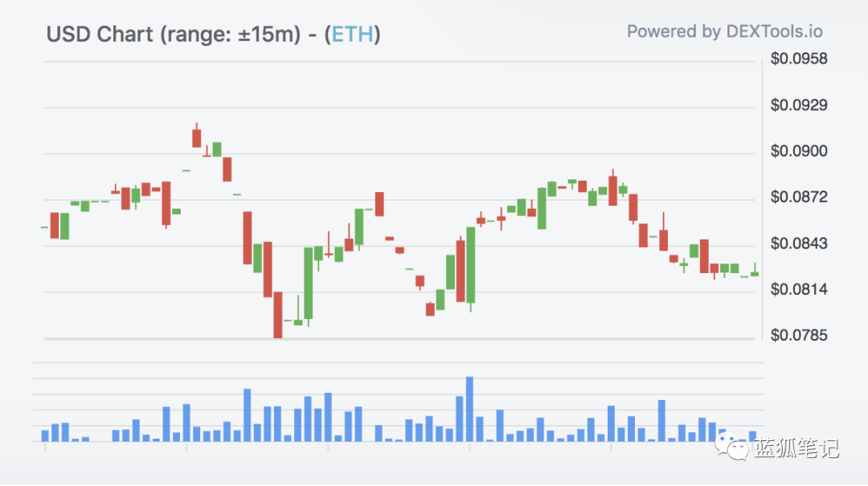The width and height of the screenshot is (868, 486).
Task: Select the leftmost red candle on the chart
Action: (x=55, y=226)
